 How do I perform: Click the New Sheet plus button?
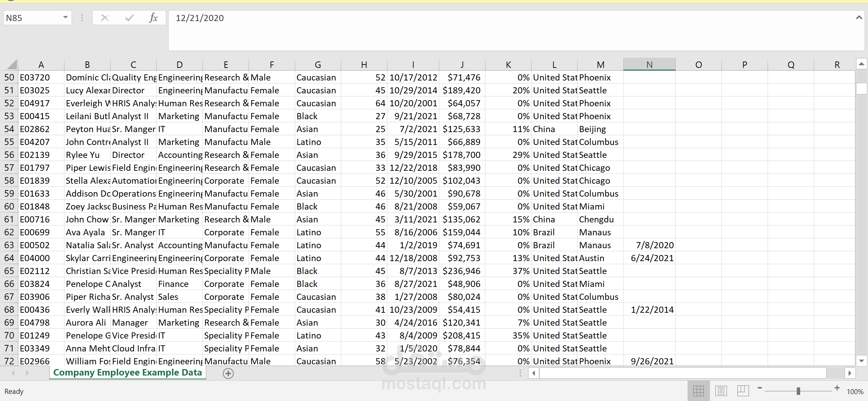coord(228,373)
